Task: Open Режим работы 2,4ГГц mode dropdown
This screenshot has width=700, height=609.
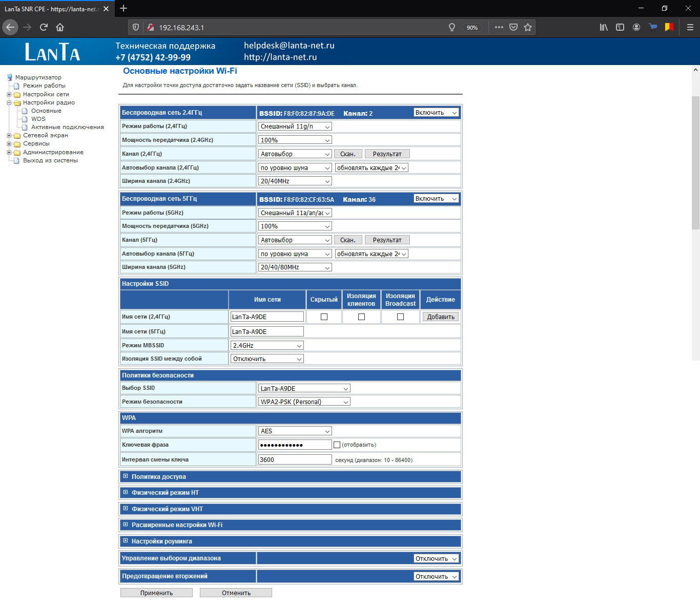Action: (x=295, y=127)
